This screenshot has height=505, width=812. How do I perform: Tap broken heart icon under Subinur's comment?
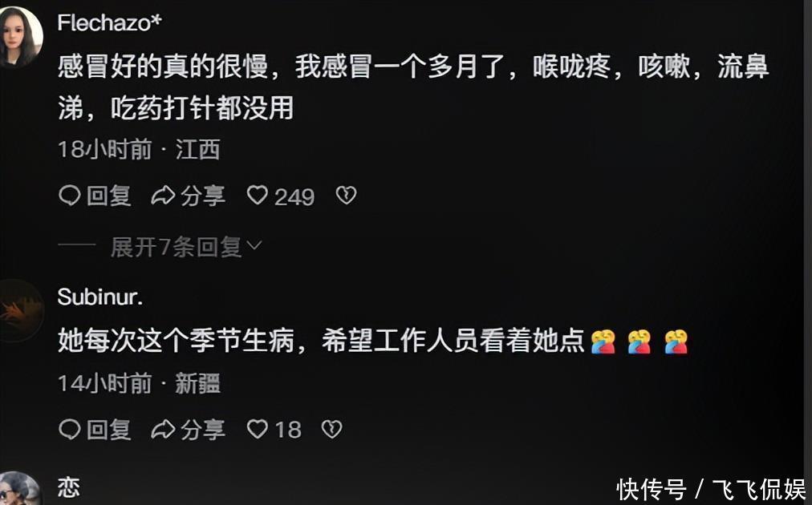pyautogui.click(x=331, y=429)
